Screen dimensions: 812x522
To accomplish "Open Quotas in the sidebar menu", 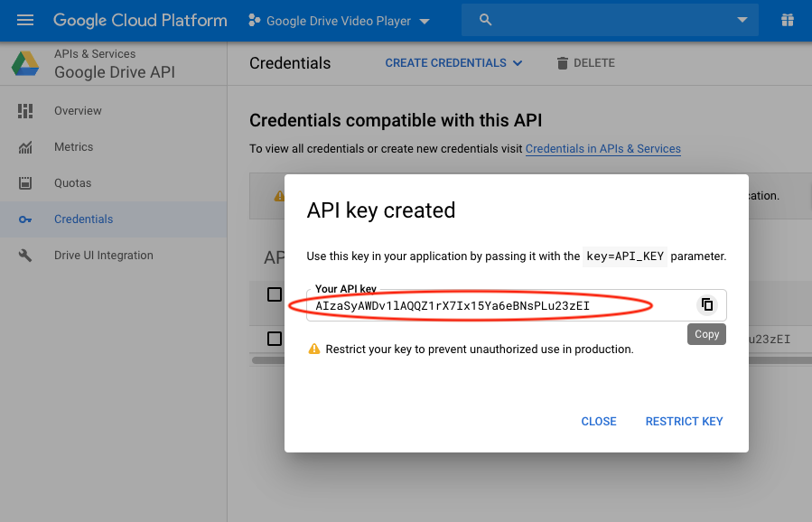I will click(72, 183).
